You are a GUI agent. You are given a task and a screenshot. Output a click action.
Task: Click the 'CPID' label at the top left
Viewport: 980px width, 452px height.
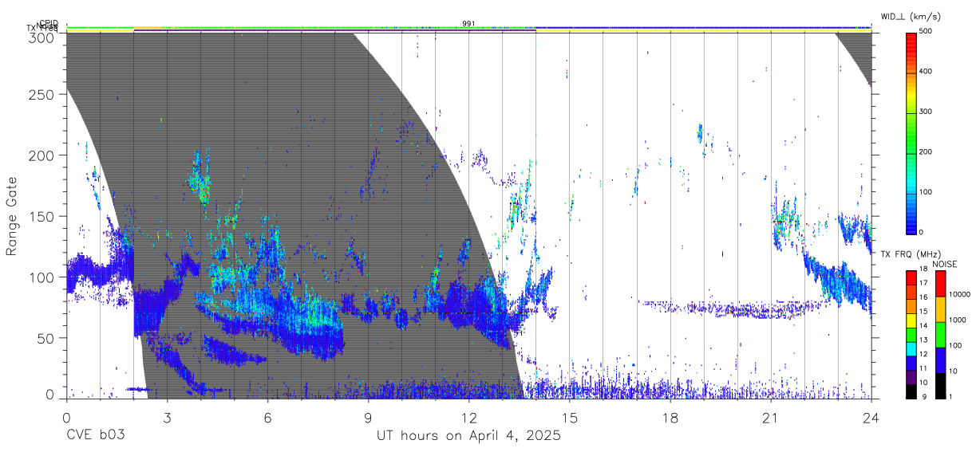[49, 23]
